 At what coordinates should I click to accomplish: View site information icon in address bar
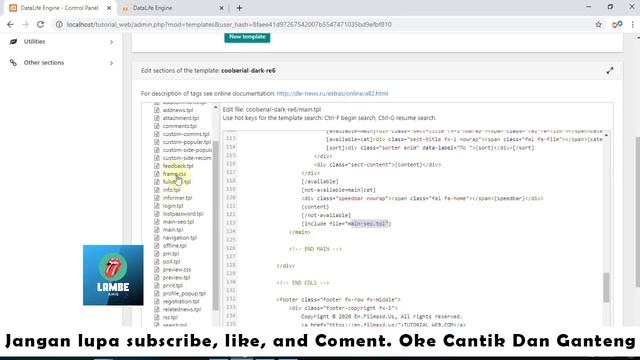coord(59,24)
